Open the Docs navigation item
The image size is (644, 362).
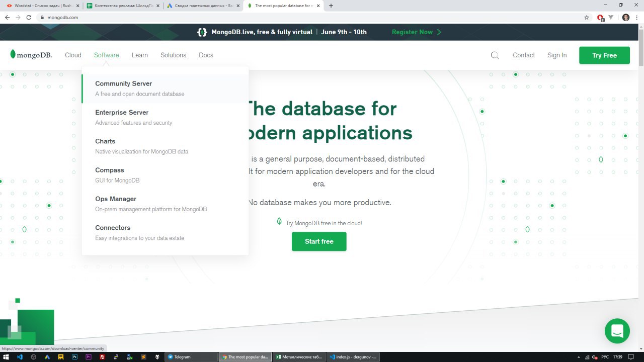(206, 55)
